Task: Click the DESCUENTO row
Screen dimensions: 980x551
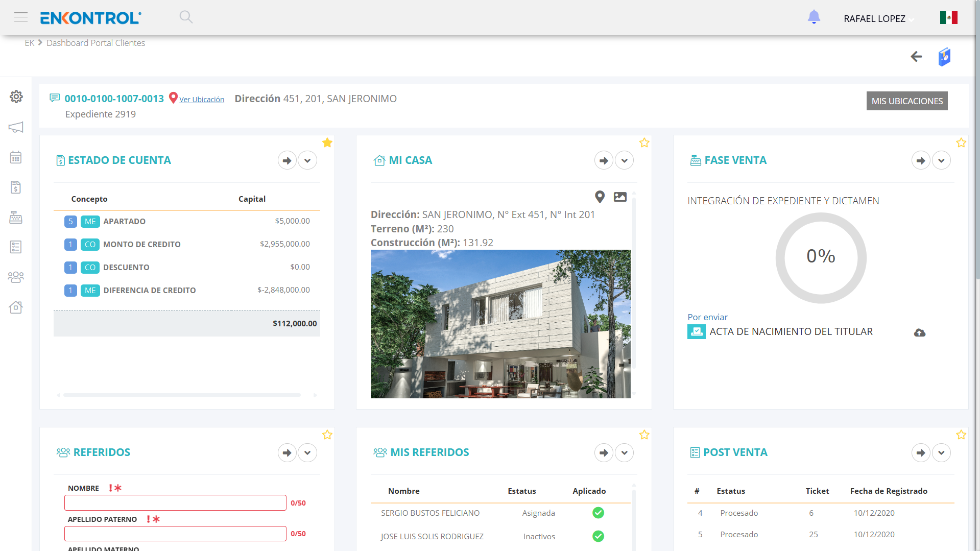Action: coord(187,267)
